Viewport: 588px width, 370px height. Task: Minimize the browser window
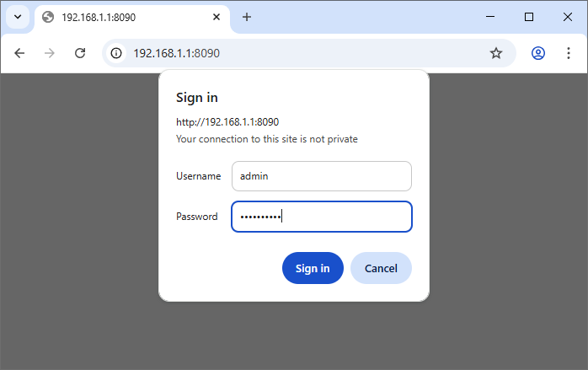[490, 17]
